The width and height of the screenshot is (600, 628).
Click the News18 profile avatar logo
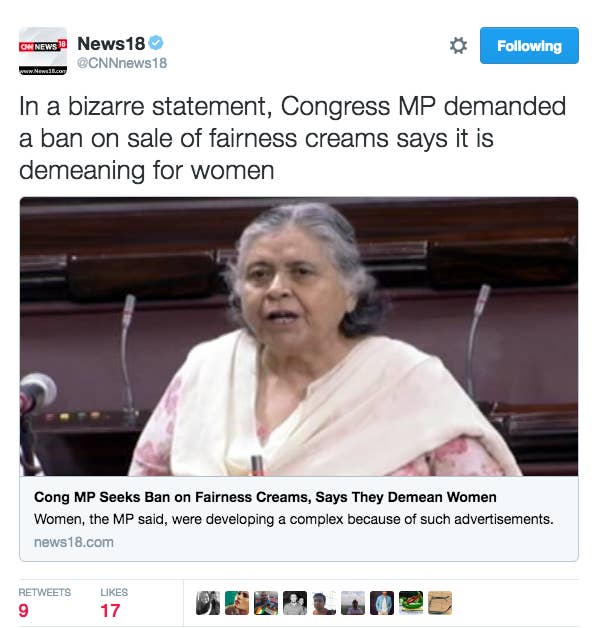pos(43,51)
